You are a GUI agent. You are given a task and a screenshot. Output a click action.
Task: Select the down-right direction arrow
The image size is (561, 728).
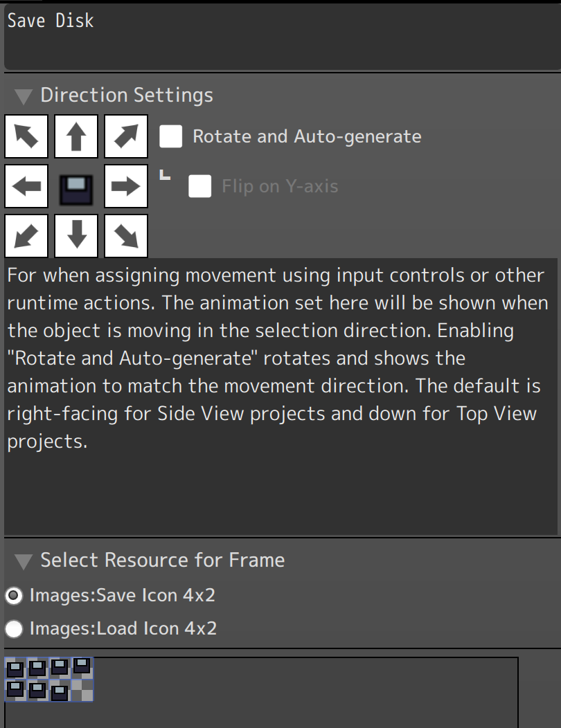click(126, 236)
